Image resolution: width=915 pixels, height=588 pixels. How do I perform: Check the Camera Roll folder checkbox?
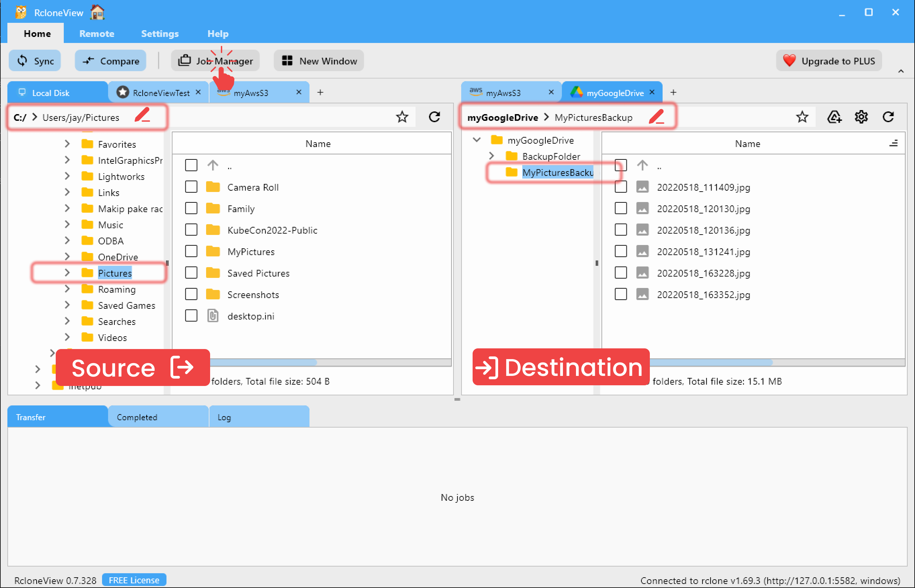point(191,187)
